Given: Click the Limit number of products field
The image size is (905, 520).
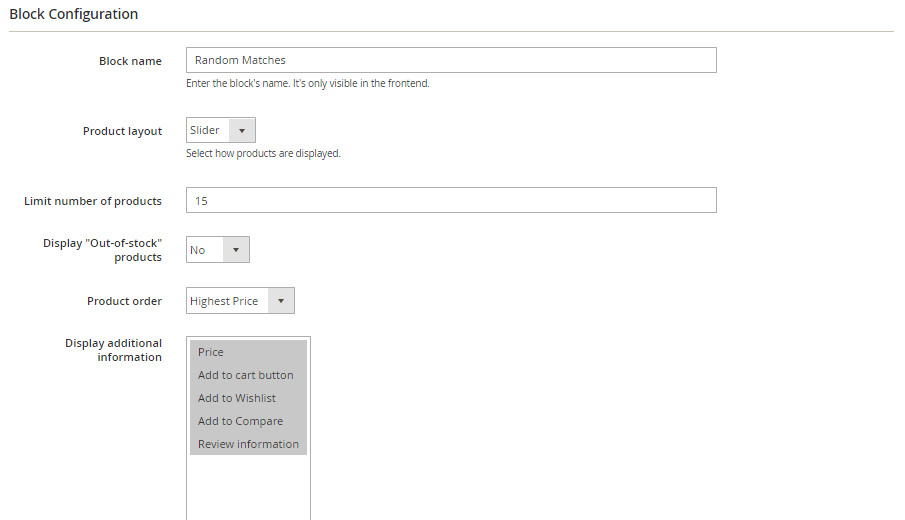Looking at the screenshot, I should coord(451,200).
